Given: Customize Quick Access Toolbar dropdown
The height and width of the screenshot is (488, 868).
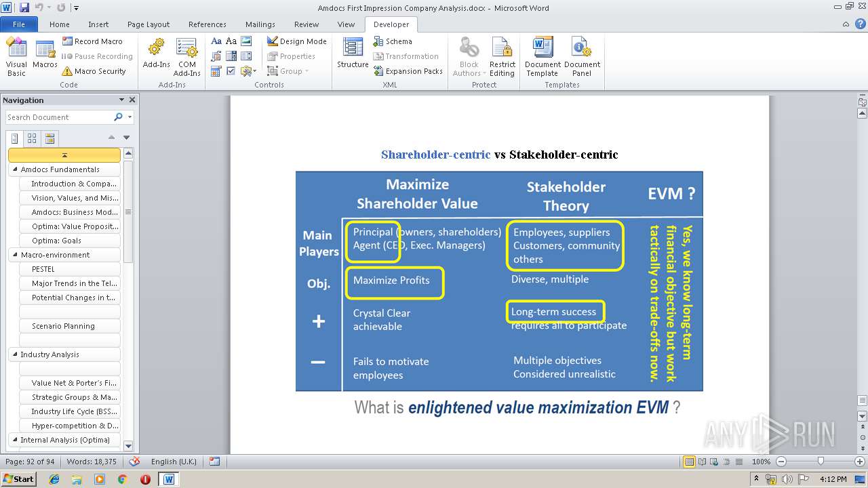Looking at the screenshot, I should [x=76, y=8].
